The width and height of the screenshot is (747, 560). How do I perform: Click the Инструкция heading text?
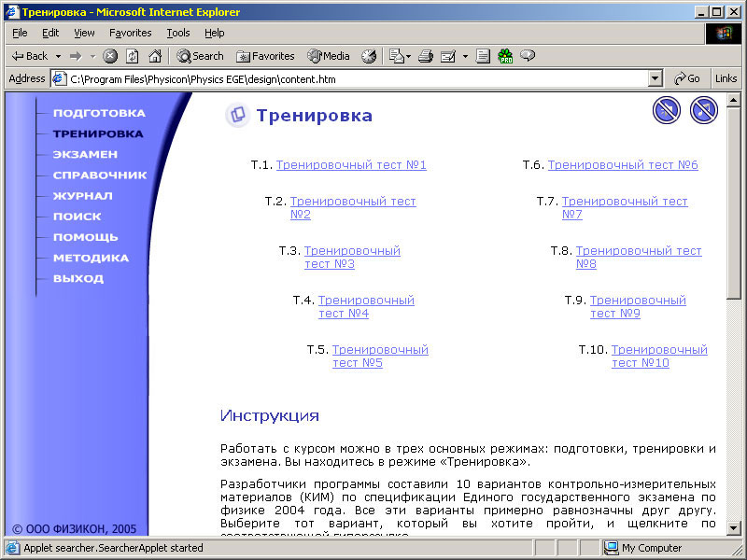coord(270,415)
